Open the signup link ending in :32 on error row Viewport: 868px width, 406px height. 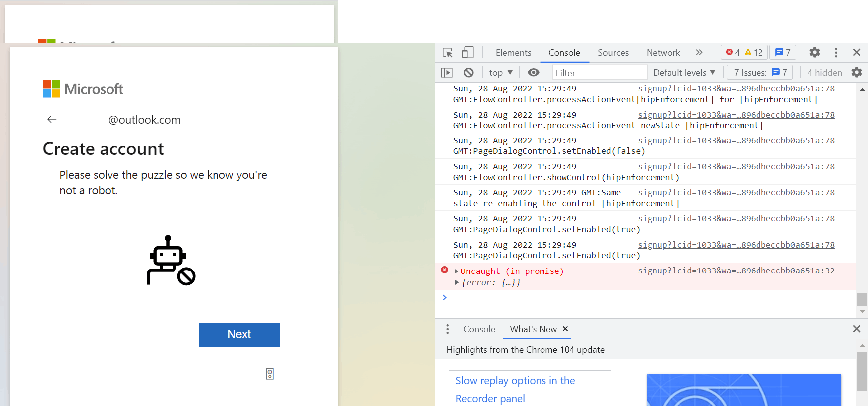(x=736, y=271)
